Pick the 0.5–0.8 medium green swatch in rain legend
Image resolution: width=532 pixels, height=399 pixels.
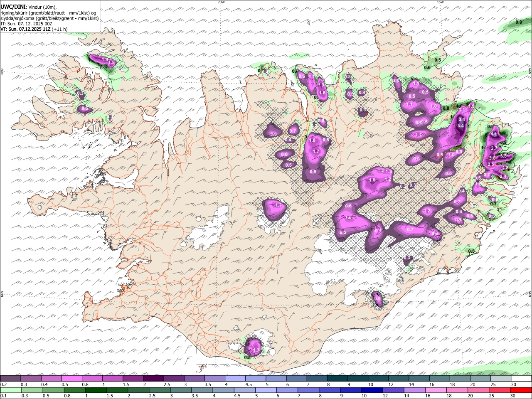click(53, 390)
